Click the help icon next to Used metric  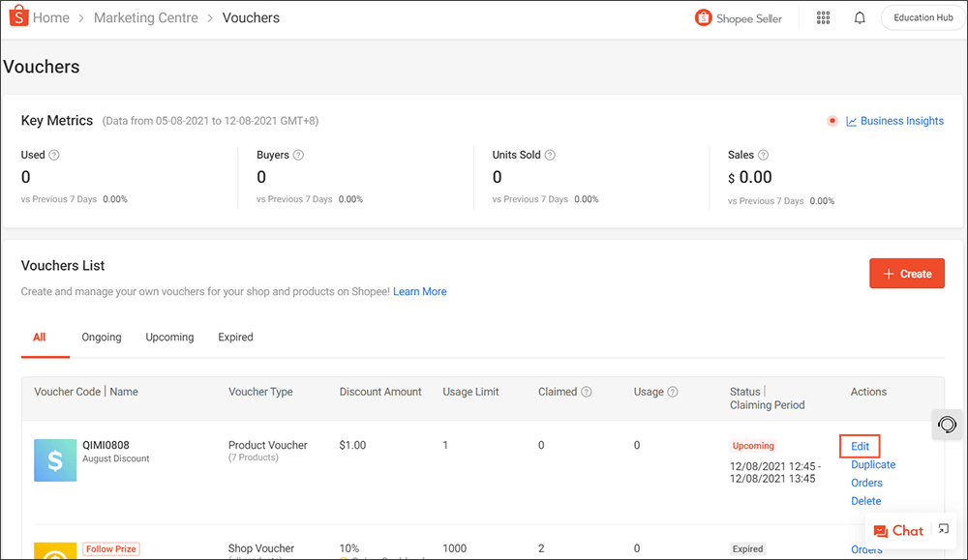coord(54,155)
